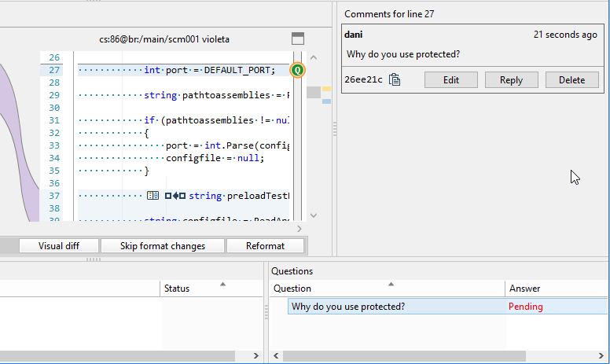The image size is (610, 364).
Task: Click the right arrow of the left list scrollbar
Action: pyautogui.click(x=256, y=355)
